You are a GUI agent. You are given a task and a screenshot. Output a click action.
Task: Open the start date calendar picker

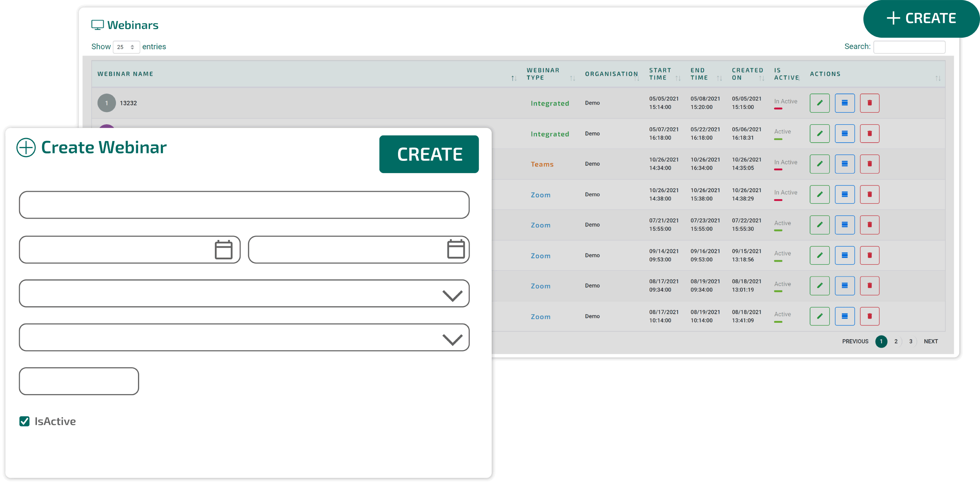pos(224,250)
